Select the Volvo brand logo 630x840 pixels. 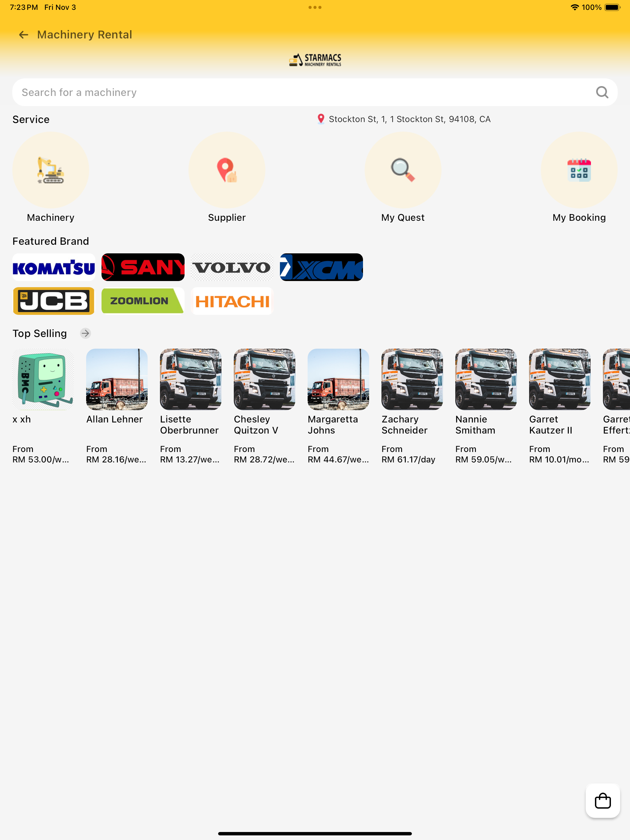click(x=232, y=267)
